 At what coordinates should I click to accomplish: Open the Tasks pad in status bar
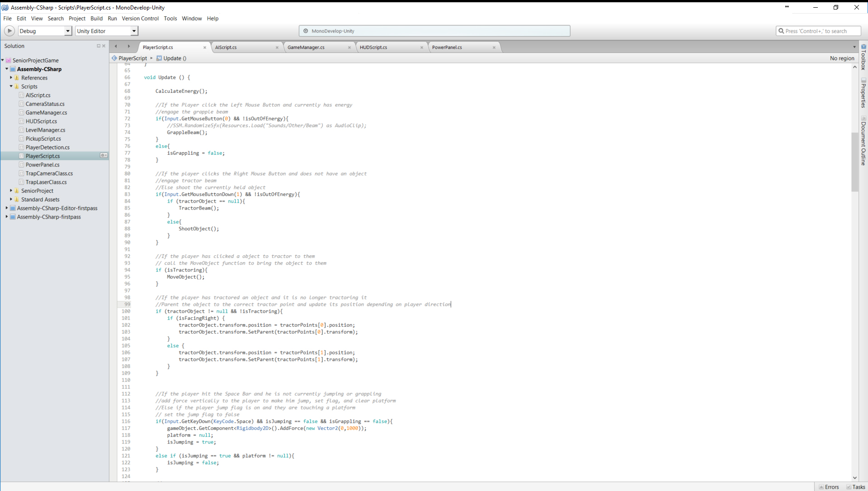point(856,487)
